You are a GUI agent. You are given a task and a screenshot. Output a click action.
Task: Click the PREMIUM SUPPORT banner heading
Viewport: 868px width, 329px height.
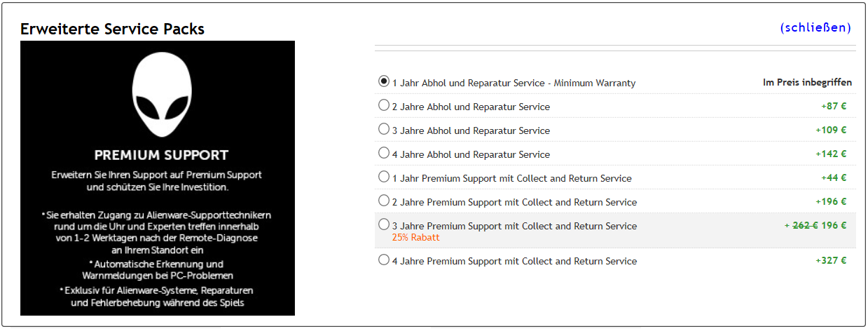162,155
